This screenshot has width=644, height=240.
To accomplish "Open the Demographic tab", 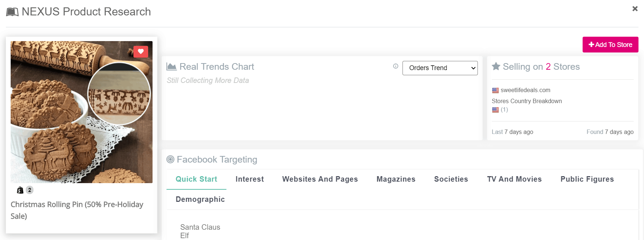I will 200,199.
